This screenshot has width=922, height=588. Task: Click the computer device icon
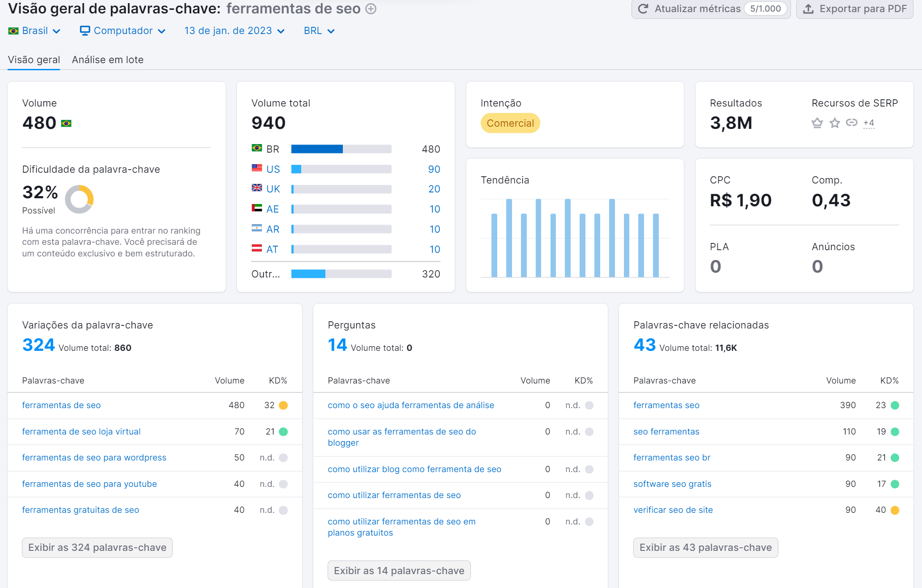point(85,30)
